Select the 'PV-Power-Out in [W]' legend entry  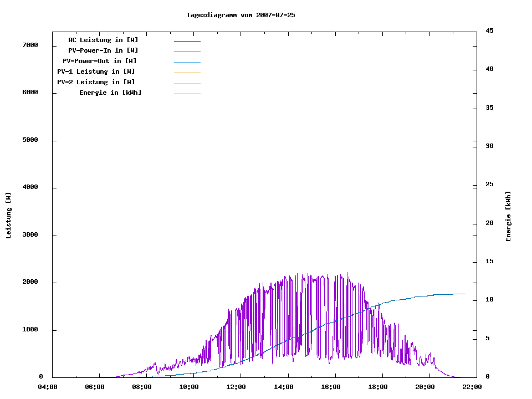click(x=100, y=61)
